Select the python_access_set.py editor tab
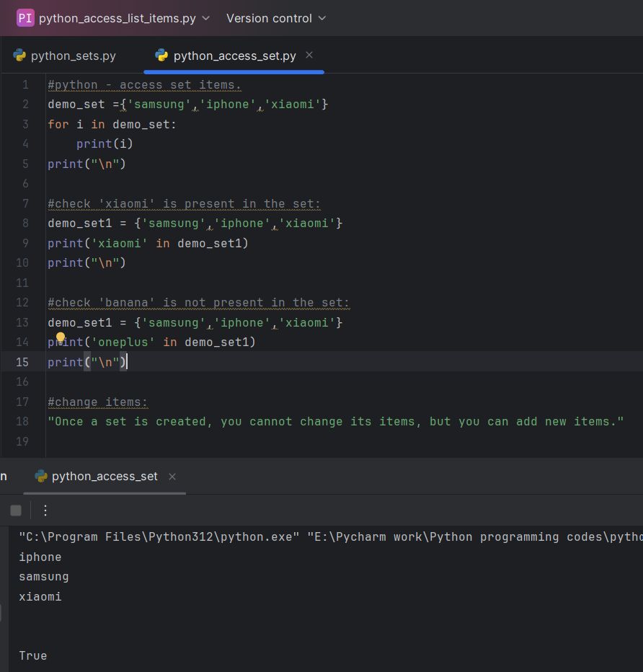 coord(234,56)
